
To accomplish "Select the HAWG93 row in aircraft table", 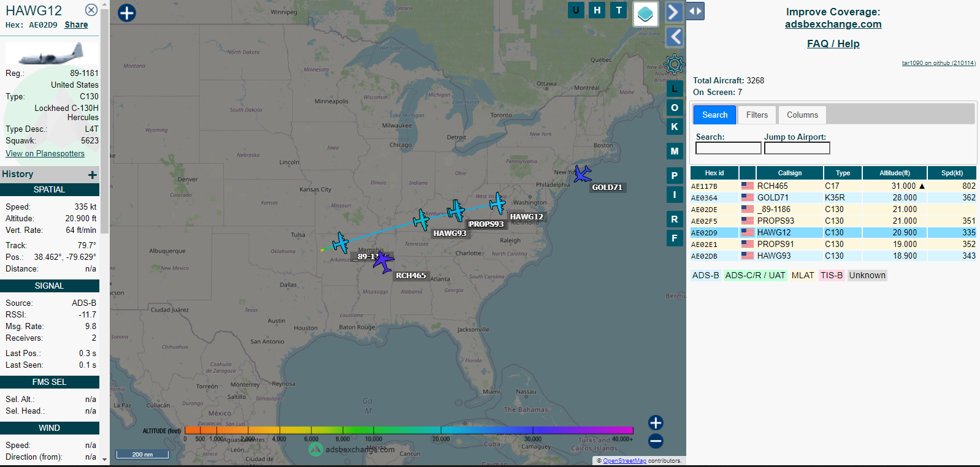I will (x=833, y=256).
